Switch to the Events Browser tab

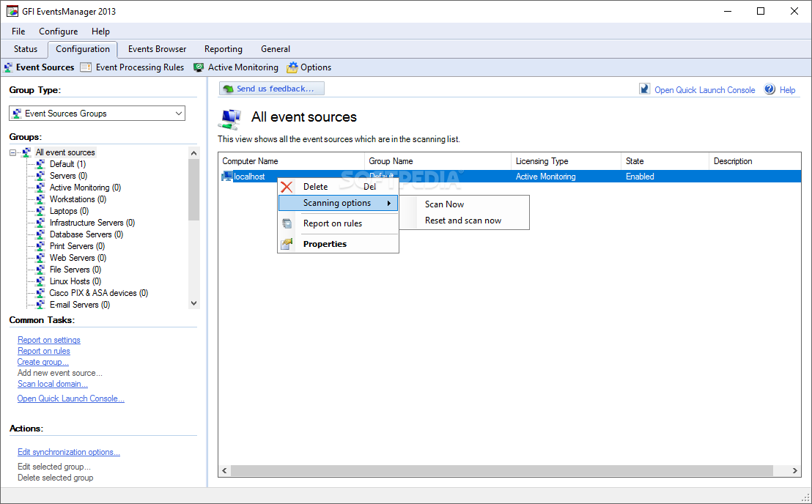[157, 49]
